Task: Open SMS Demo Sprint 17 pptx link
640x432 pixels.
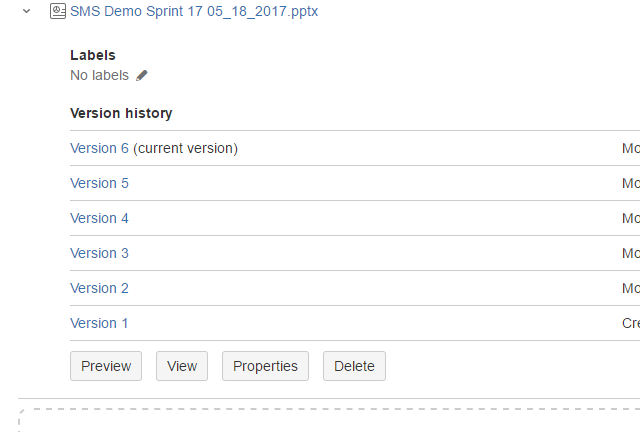Action: (194, 11)
